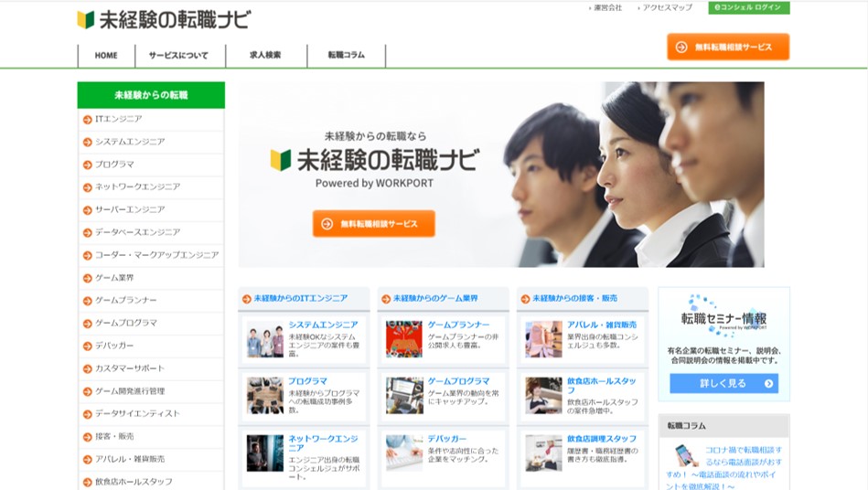Open the HOME navigation tab

click(106, 55)
